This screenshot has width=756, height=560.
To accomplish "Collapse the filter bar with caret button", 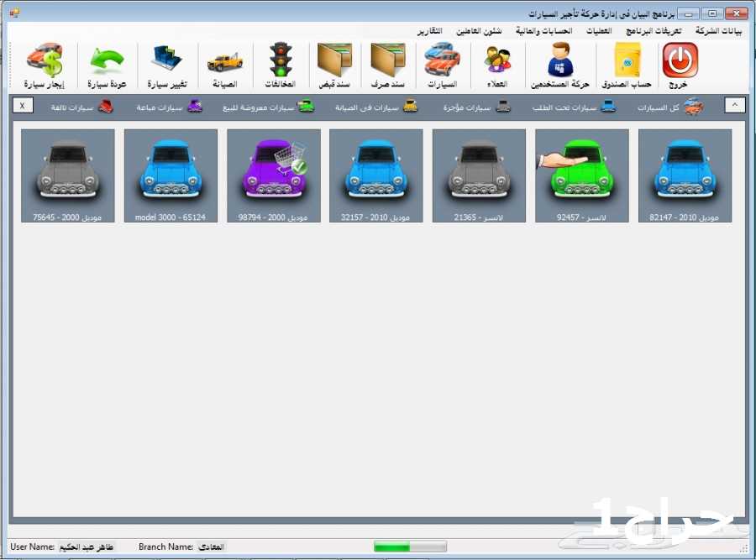I will click(733, 106).
